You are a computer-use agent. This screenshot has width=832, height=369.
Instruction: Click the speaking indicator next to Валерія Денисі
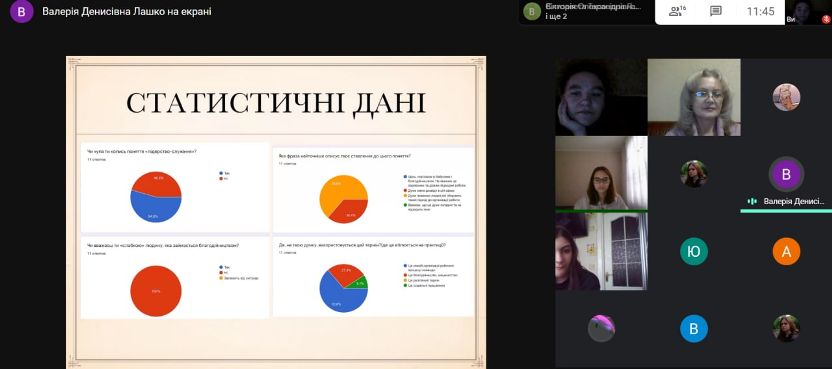[x=752, y=201]
